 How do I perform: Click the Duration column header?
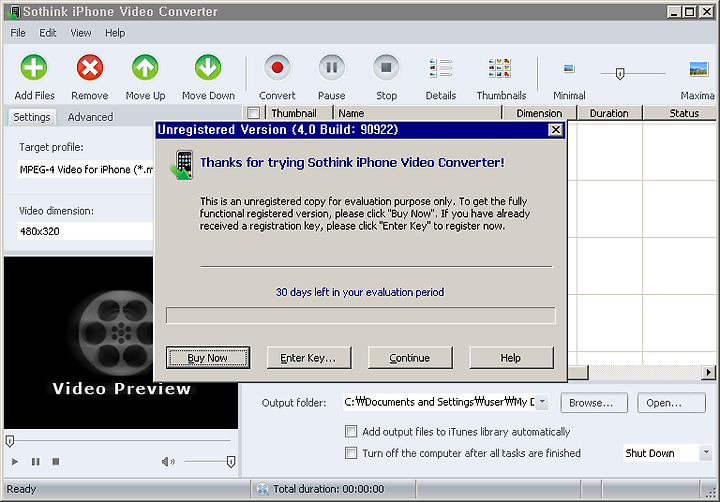(610, 113)
